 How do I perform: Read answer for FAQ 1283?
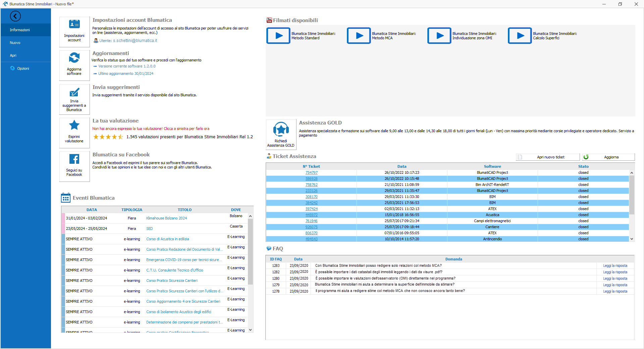tap(615, 265)
